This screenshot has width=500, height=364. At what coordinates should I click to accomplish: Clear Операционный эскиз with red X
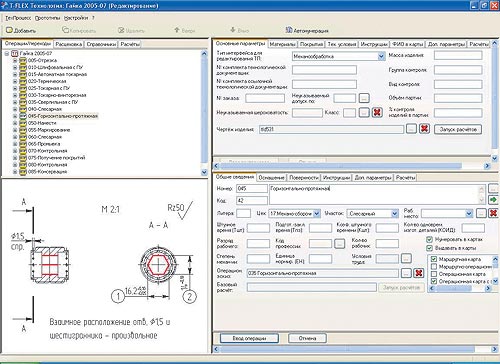point(419,273)
